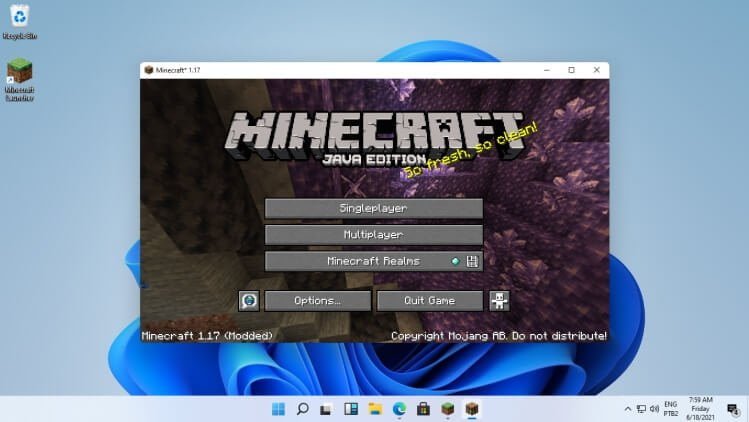Image resolution: width=749 pixels, height=422 pixels.
Task: Open Microsoft Store from the taskbar
Action: coord(423,409)
